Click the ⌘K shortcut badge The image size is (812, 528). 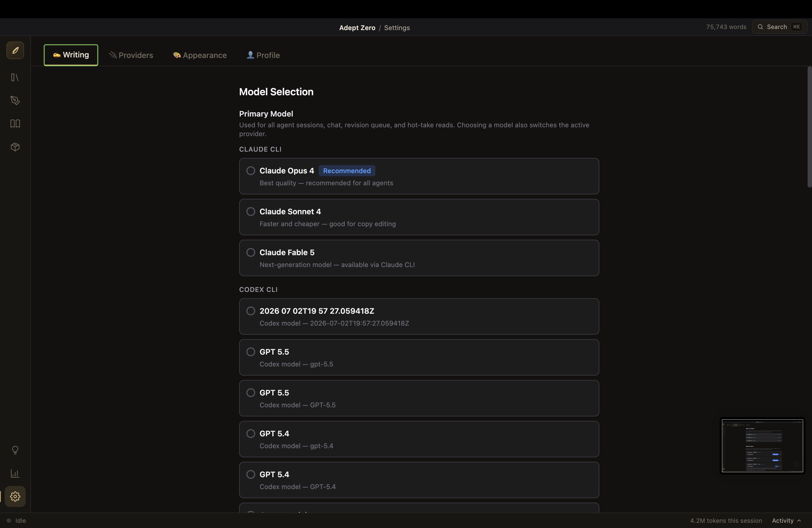(x=796, y=27)
